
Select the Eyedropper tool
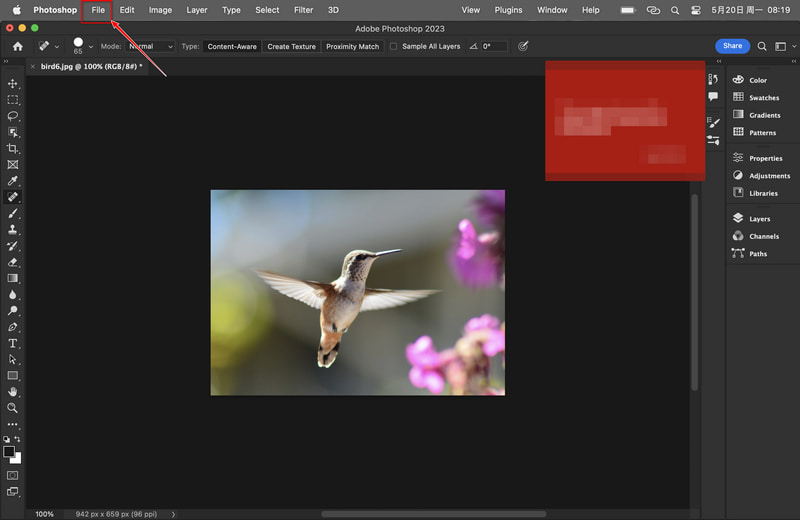pos(12,181)
